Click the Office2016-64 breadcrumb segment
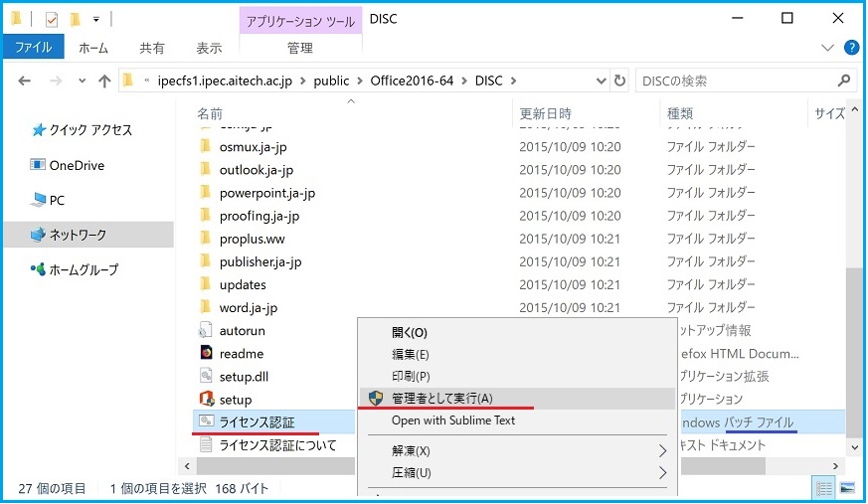868x504 pixels. click(x=412, y=81)
